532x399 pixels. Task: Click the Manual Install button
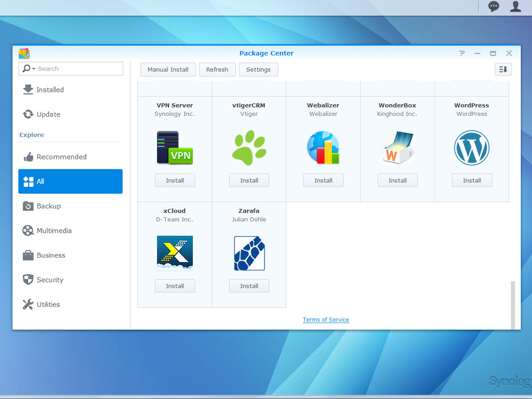[168, 70]
